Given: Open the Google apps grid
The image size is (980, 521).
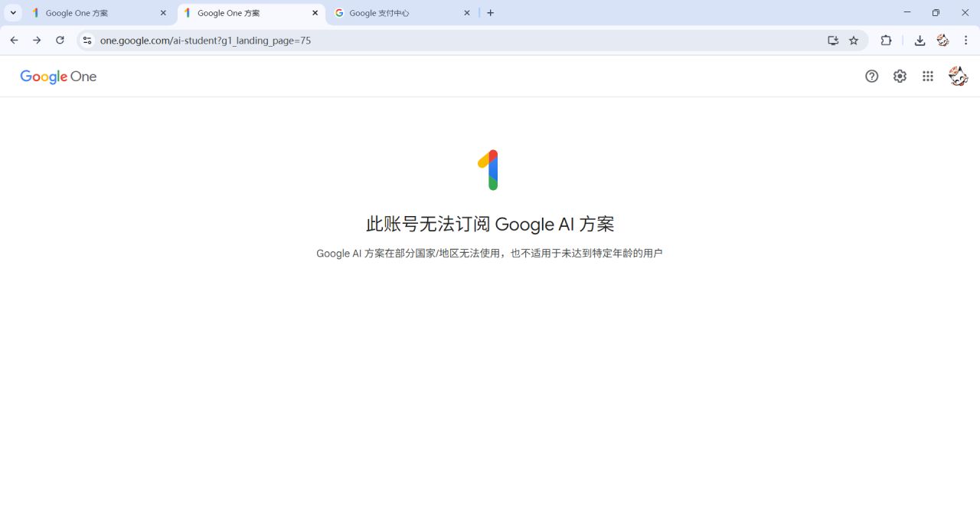Looking at the screenshot, I should pyautogui.click(x=928, y=76).
